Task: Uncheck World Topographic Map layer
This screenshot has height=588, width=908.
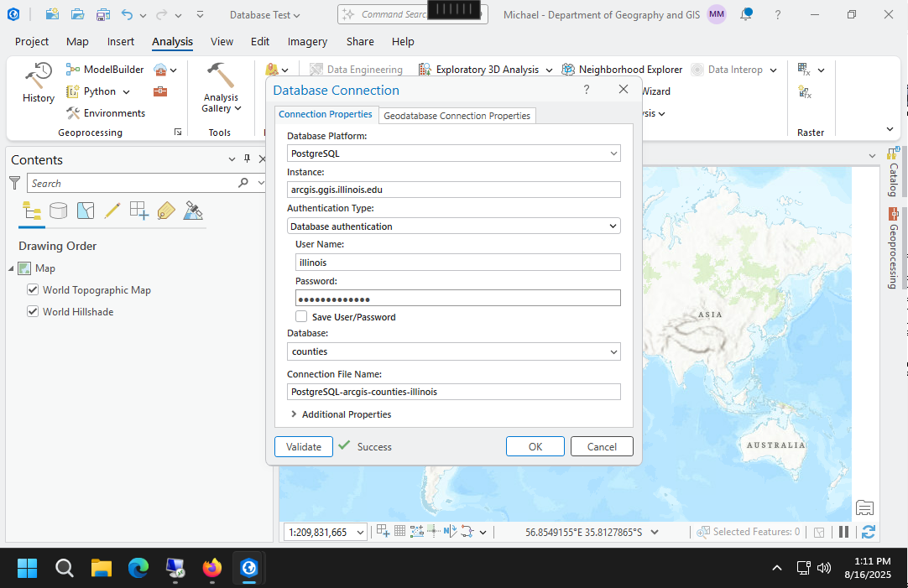Action: 34,290
